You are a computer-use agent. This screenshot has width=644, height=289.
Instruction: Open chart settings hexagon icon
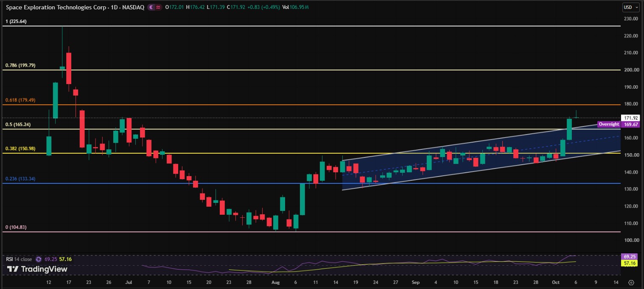coord(631,282)
